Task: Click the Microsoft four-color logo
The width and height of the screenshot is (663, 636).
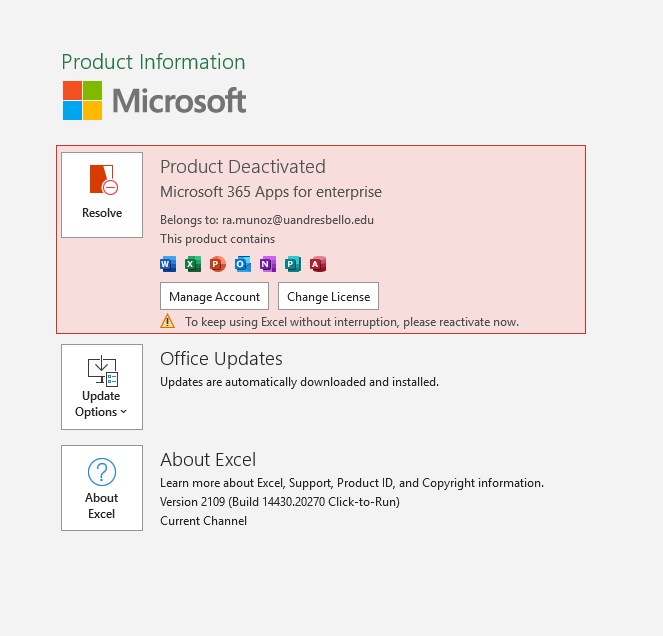Action: coord(83,101)
